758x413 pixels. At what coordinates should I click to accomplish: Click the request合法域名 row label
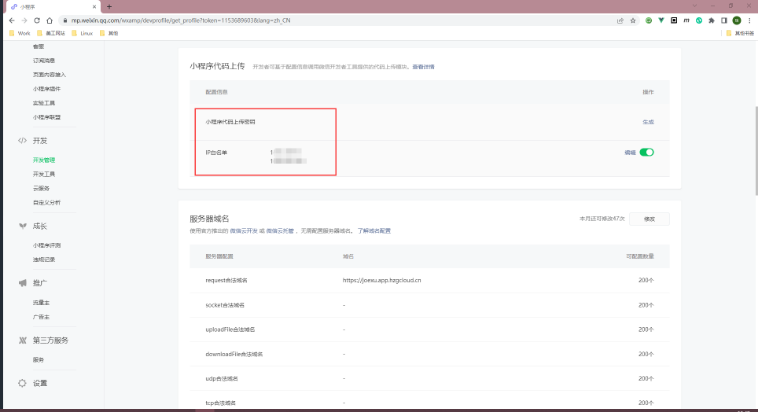226,280
